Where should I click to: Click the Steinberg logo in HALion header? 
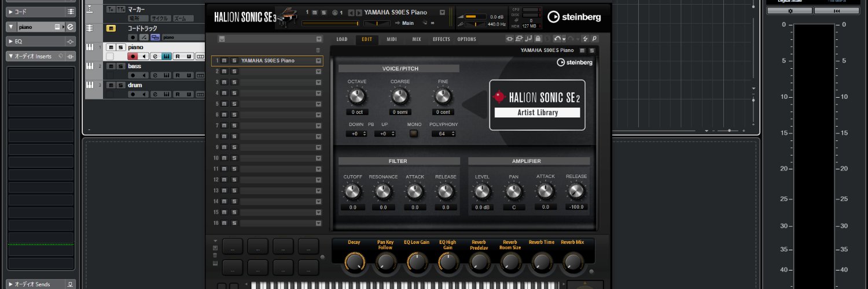tap(575, 17)
